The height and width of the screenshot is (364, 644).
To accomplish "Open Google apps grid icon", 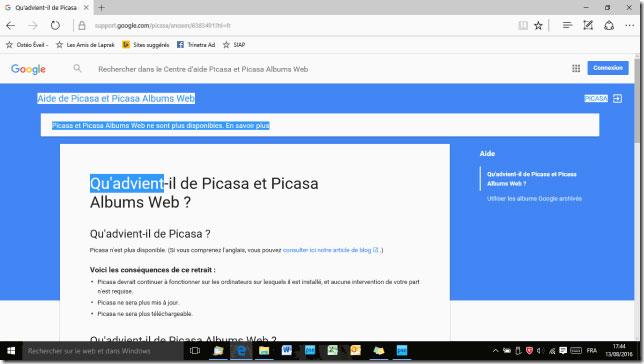I will pos(576,68).
